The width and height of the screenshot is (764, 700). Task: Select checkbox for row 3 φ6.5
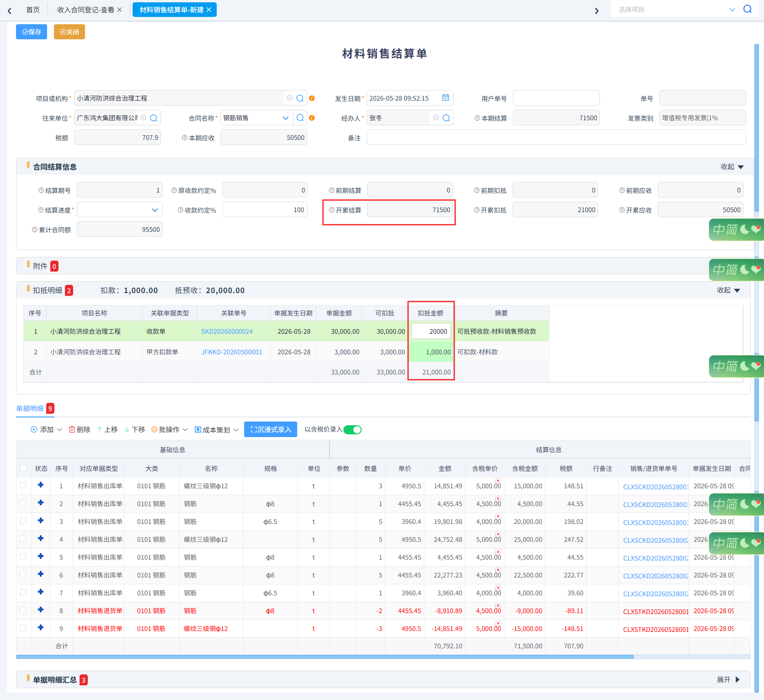23,521
